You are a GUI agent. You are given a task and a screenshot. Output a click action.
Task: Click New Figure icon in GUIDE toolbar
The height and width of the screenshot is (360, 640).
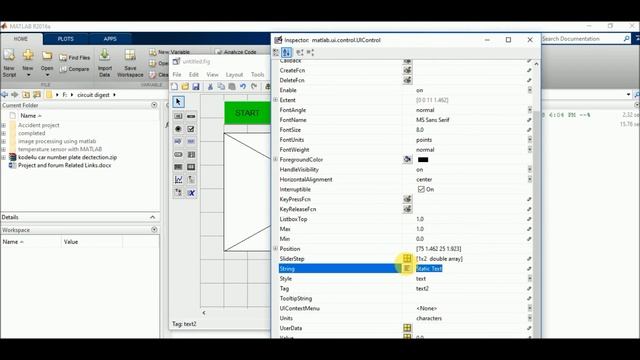point(175,87)
